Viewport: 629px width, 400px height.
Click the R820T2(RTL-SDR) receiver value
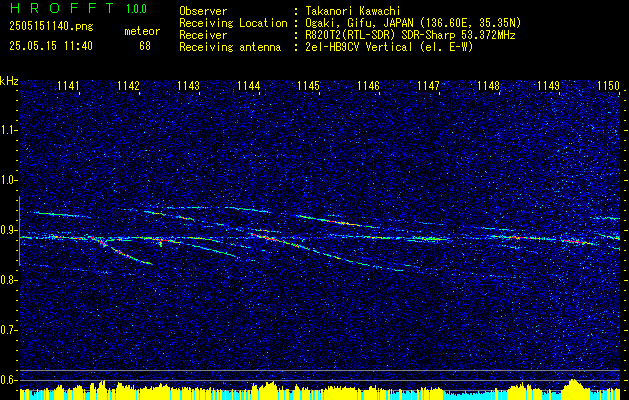(410, 35)
